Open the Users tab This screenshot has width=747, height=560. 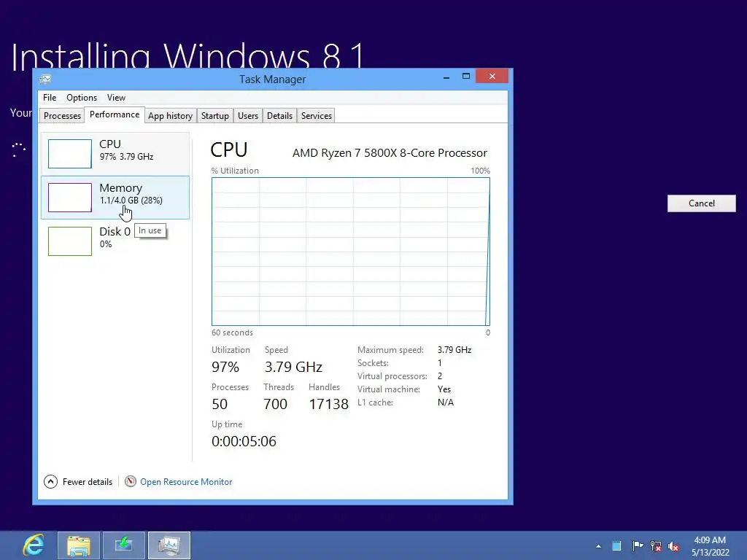[x=248, y=116]
